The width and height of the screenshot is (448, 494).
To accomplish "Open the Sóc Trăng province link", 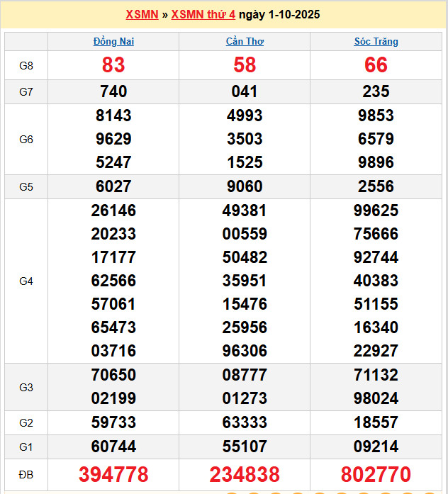I will tap(376, 41).
